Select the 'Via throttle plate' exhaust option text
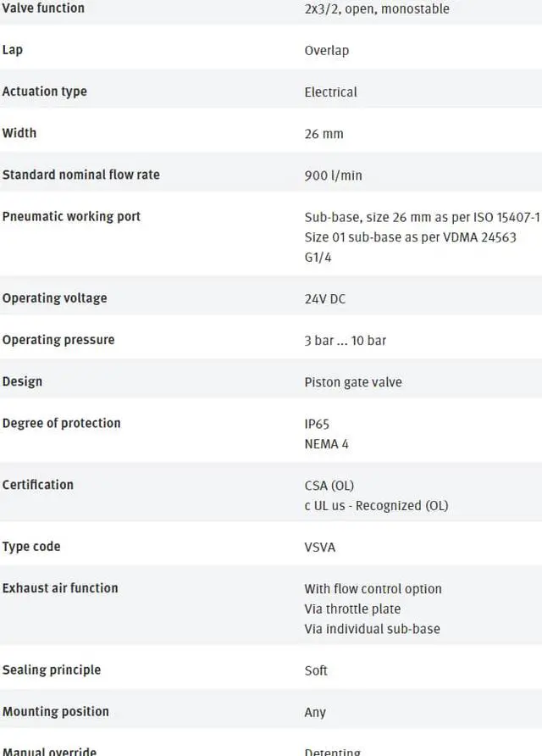 click(x=352, y=609)
